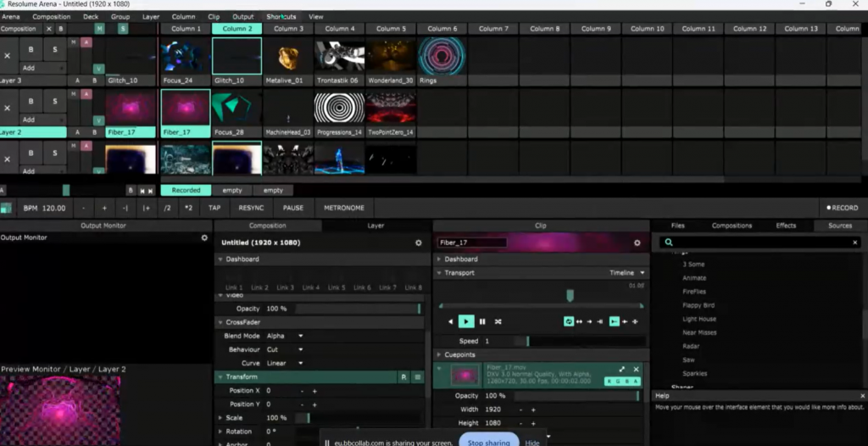Clear the composition with the X button

(48, 29)
